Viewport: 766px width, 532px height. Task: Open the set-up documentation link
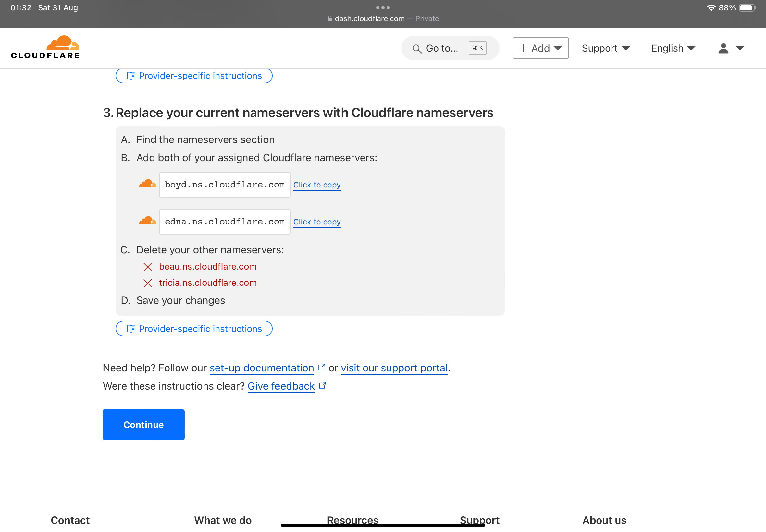262,368
